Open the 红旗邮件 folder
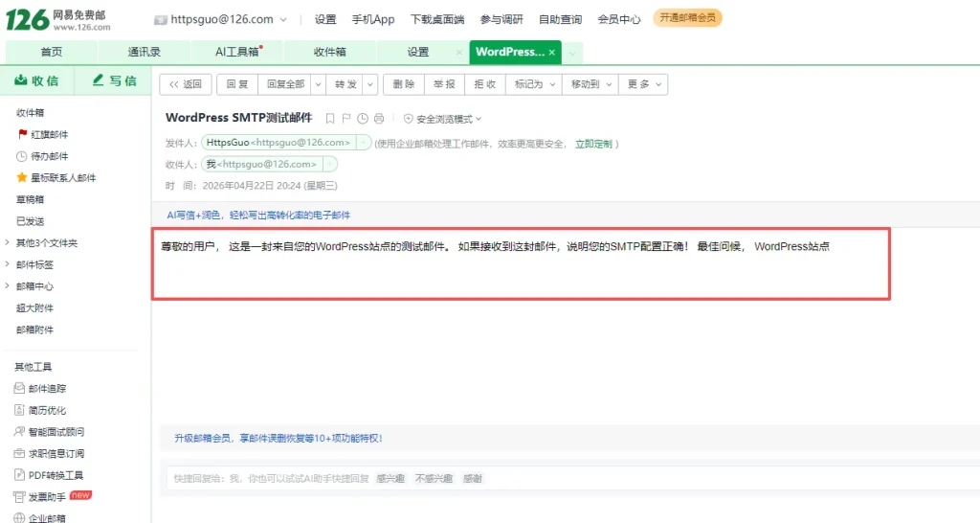 click(50, 134)
